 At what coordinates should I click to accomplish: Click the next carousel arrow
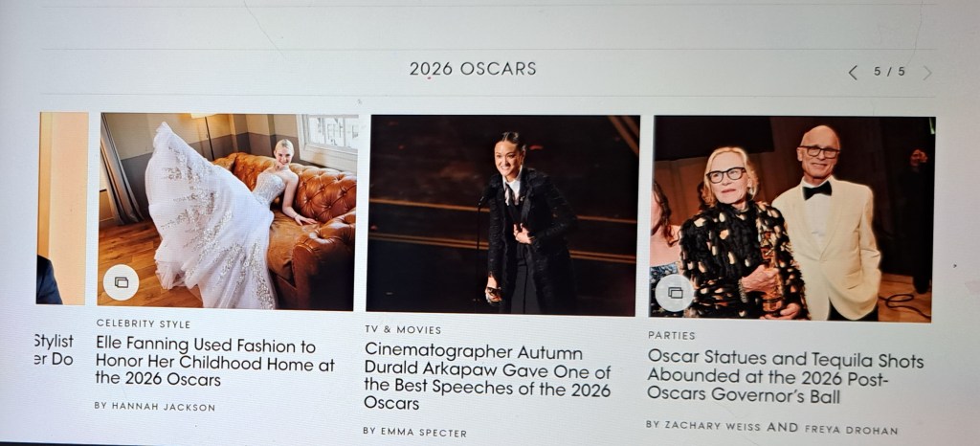tap(926, 73)
